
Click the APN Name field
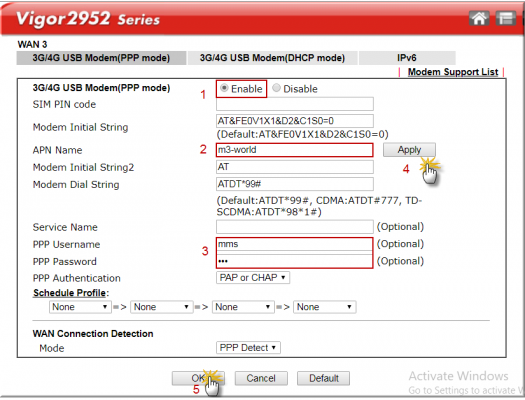(295, 150)
